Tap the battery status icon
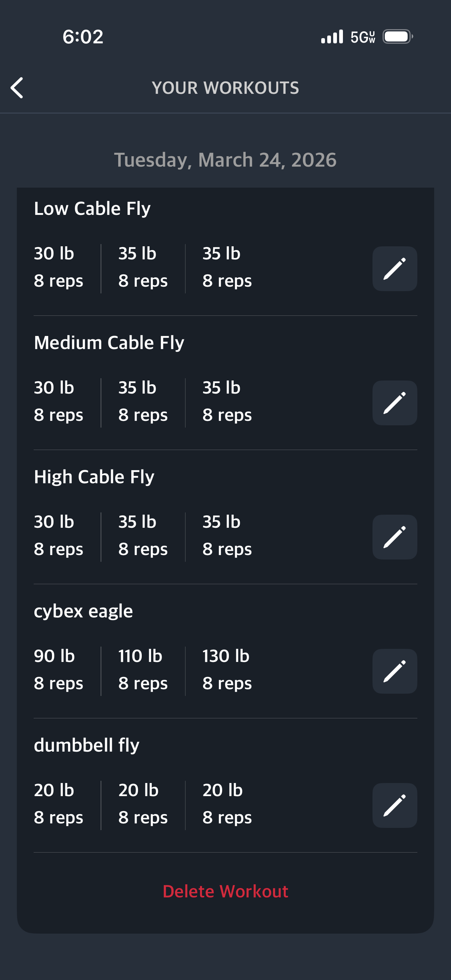The width and height of the screenshot is (451, 980). coord(398,37)
